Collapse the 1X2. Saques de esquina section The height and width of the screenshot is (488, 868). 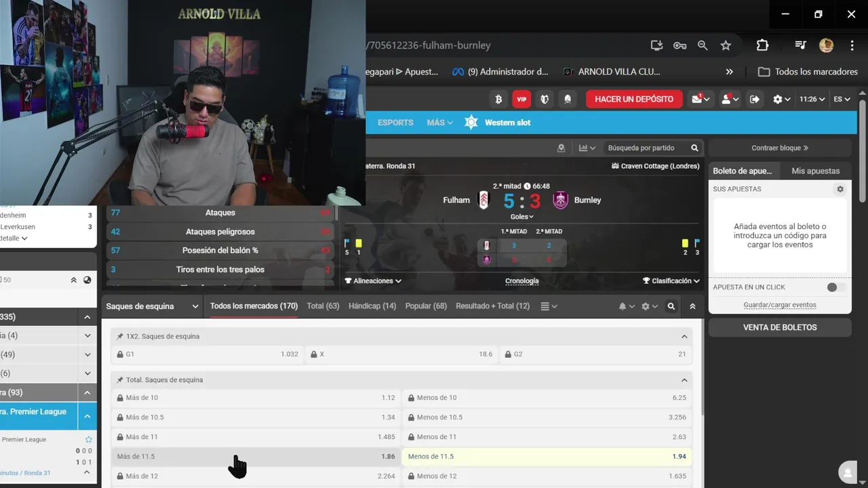coord(684,336)
